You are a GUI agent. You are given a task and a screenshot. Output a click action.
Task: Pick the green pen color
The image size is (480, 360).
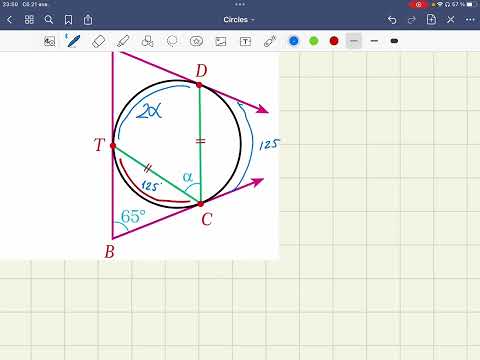[314, 41]
